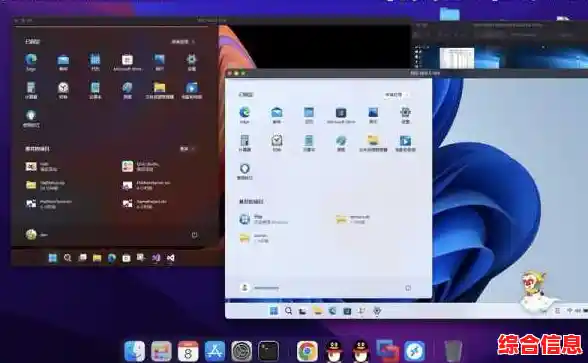This screenshot has width=588, height=363.
Task: Open the folder item in dark recommended list
Action: 46,185
